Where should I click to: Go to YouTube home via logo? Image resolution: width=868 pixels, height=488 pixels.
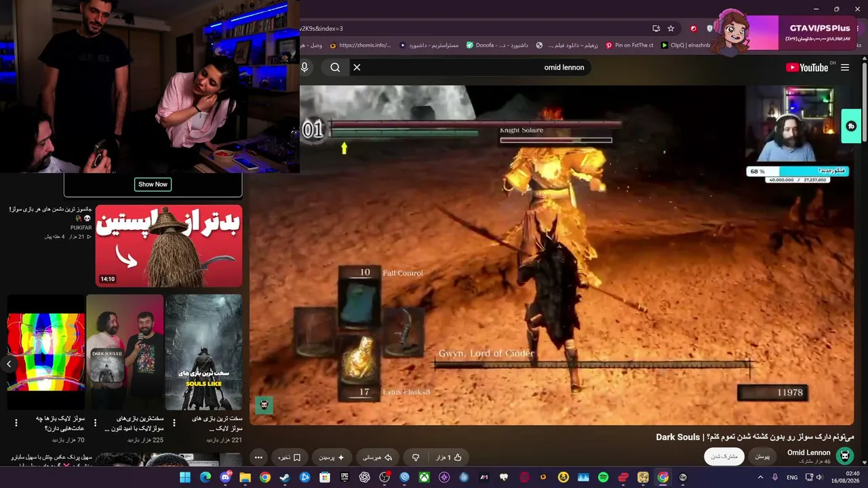(807, 67)
